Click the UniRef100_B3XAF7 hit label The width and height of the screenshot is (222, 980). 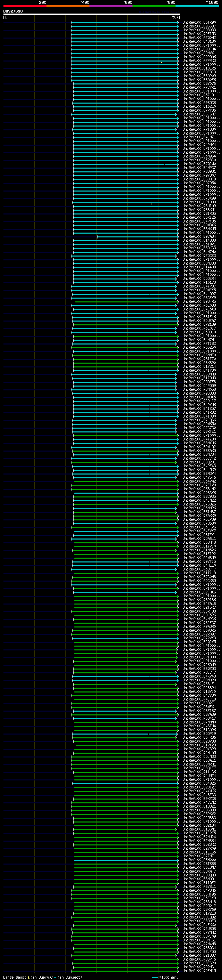(x=199, y=871)
